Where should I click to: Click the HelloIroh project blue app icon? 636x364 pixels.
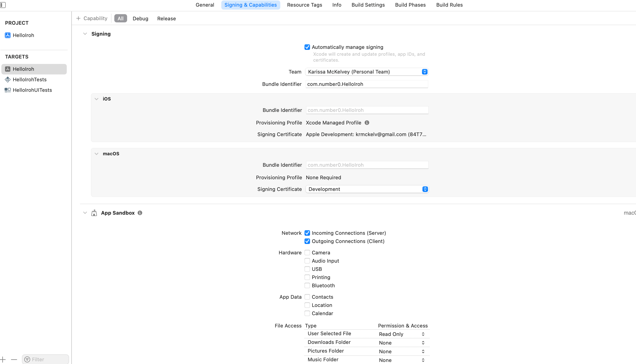click(8, 35)
